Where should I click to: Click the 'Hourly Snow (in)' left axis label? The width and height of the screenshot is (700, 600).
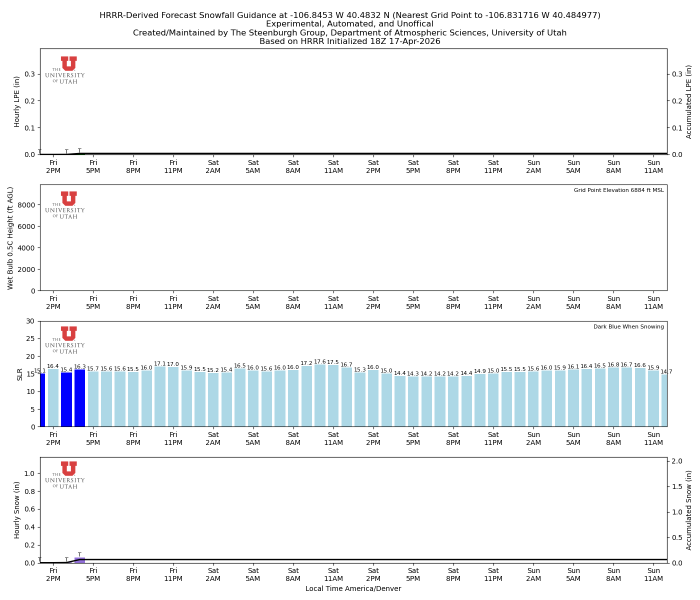coord(17,510)
